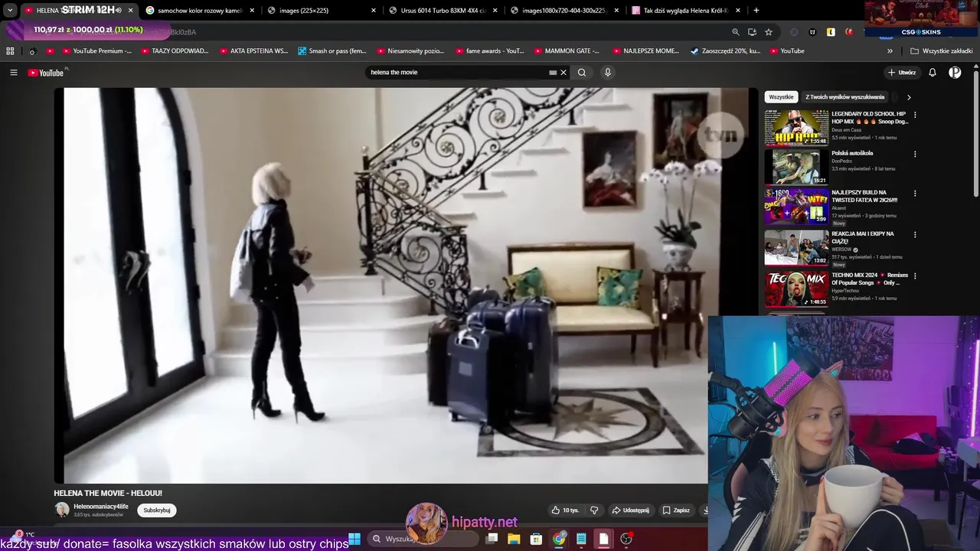Open options for TECHNO MIX 2024 video
The image size is (980, 551).
coord(915,276)
